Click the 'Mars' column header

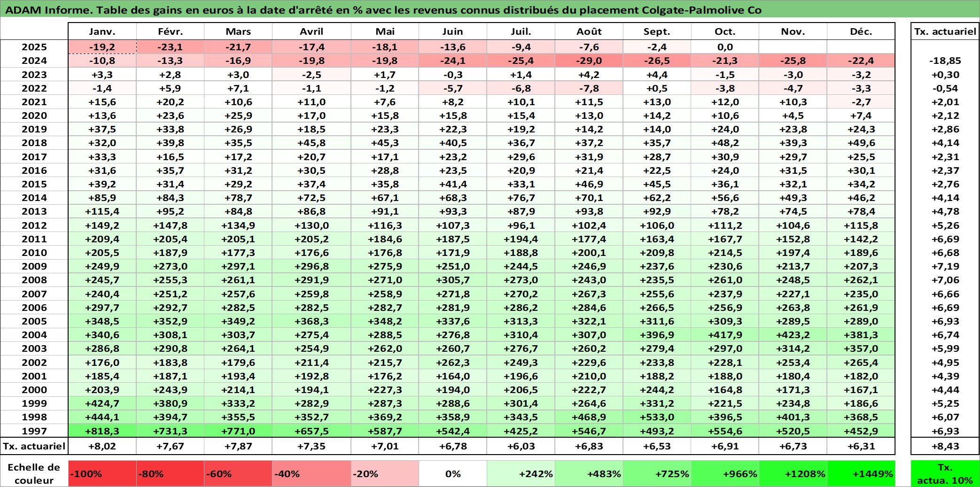click(x=238, y=31)
